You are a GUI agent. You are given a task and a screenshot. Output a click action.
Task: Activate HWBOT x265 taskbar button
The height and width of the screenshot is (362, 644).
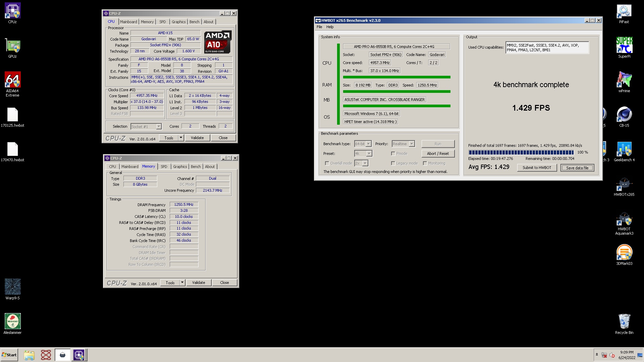pyautogui.click(x=63, y=355)
